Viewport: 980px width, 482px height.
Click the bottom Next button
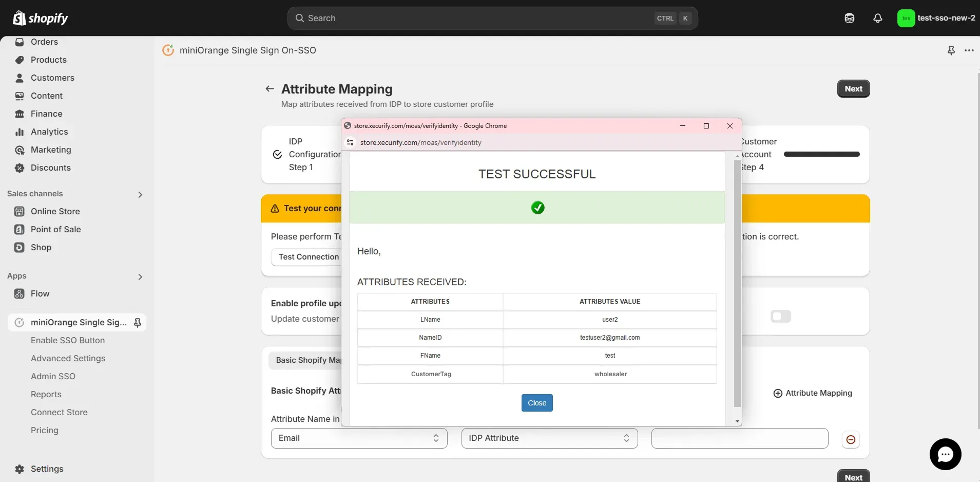[x=853, y=476]
